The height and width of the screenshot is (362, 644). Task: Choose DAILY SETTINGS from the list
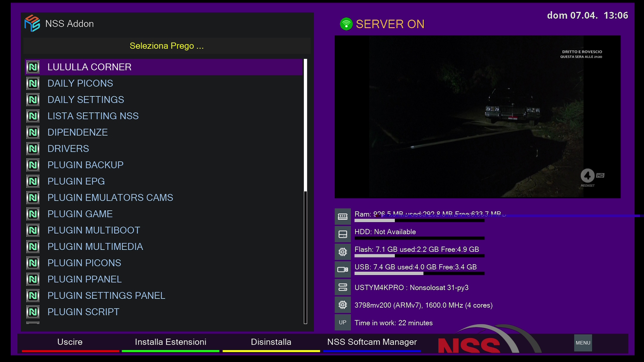(x=86, y=100)
